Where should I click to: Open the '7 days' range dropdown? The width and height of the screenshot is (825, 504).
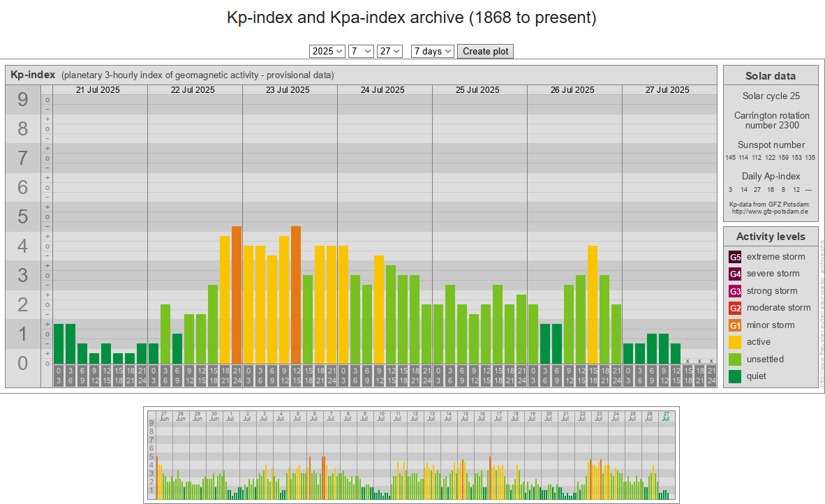tap(433, 51)
